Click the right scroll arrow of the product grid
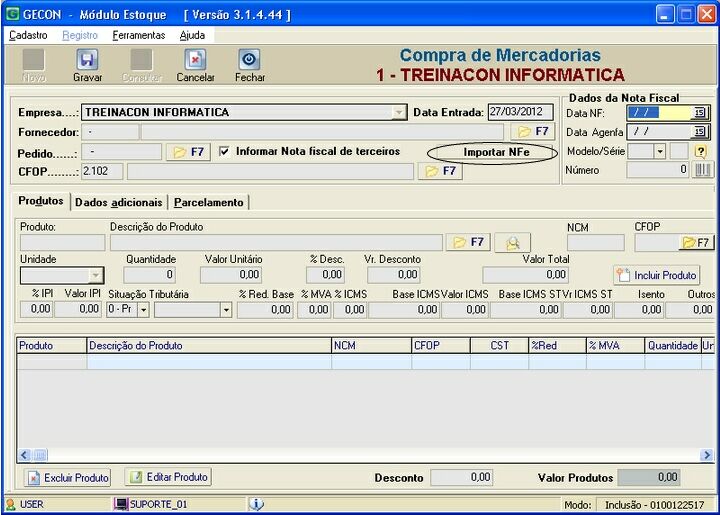The image size is (720, 515). click(x=707, y=455)
